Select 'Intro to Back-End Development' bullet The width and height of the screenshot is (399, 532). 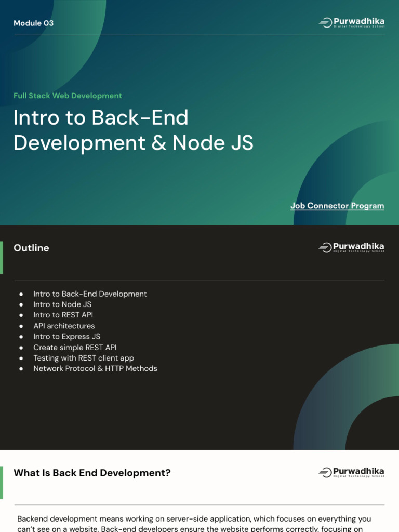[x=90, y=294]
